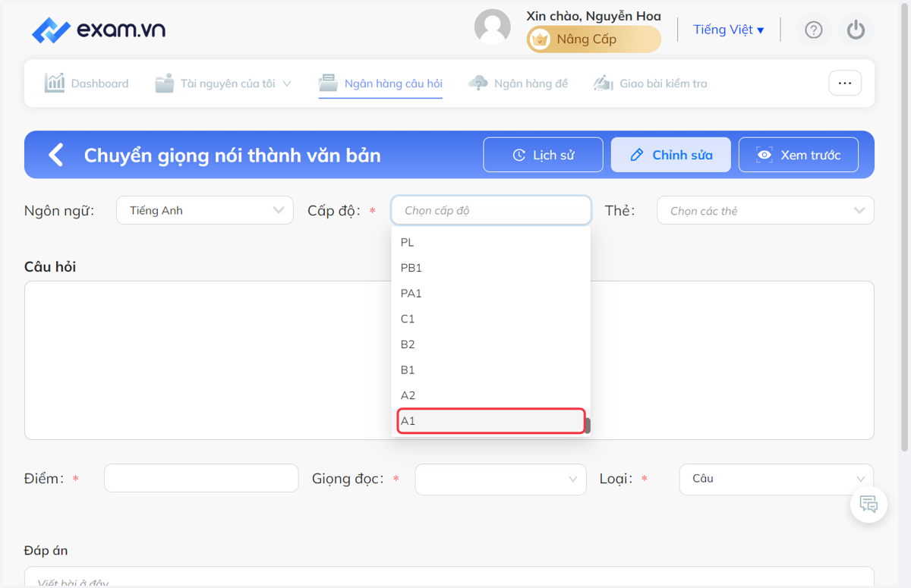The width and height of the screenshot is (911, 588).
Task: Click the three-dot more options button
Action: click(845, 83)
